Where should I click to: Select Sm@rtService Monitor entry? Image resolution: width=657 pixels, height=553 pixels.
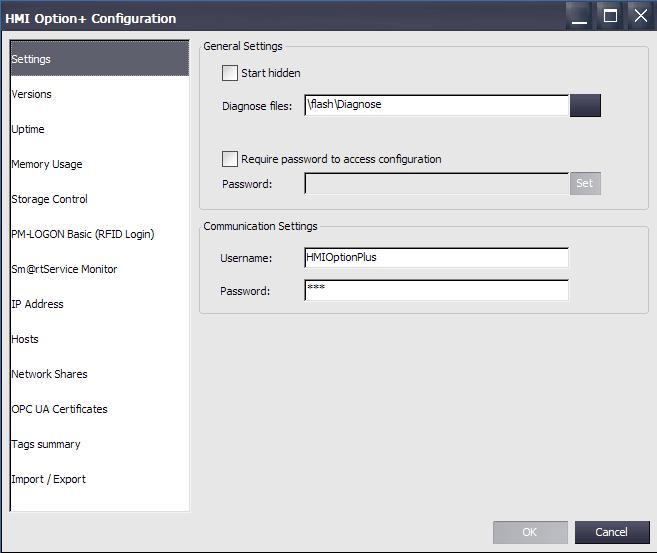tap(100, 269)
